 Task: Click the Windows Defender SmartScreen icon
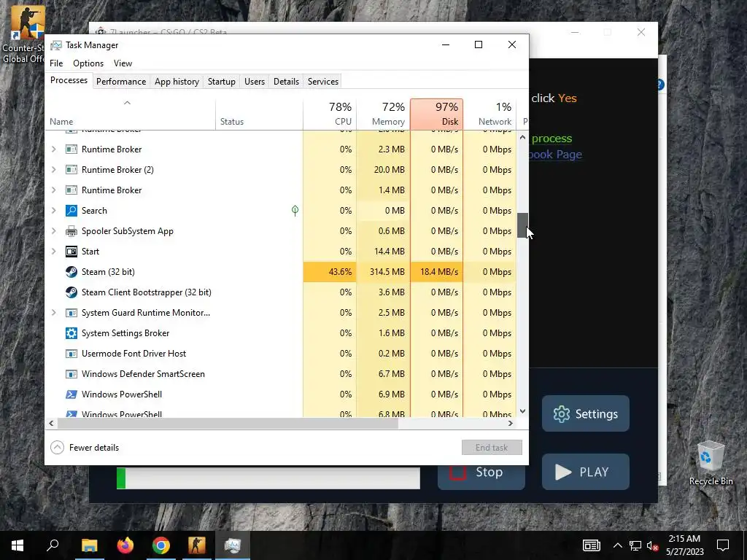tap(71, 374)
